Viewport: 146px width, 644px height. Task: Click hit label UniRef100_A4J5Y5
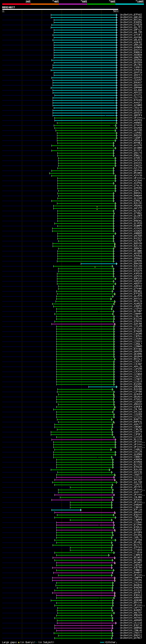(x=131, y=296)
